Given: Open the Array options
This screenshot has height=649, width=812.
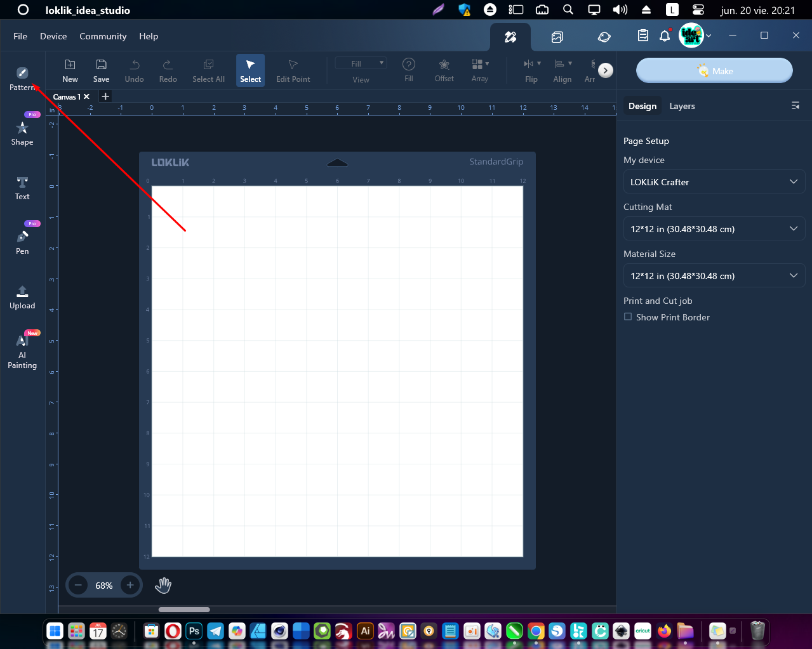Looking at the screenshot, I should pos(480,70).
